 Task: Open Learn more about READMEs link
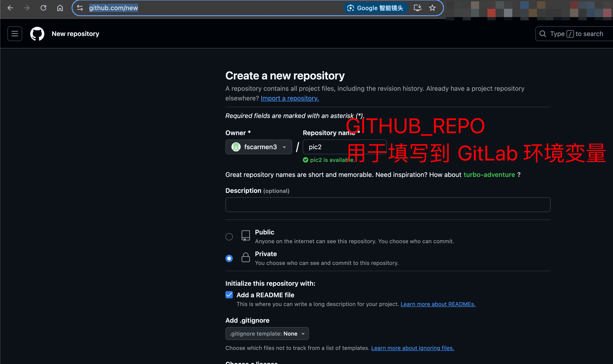click(438, 304)
